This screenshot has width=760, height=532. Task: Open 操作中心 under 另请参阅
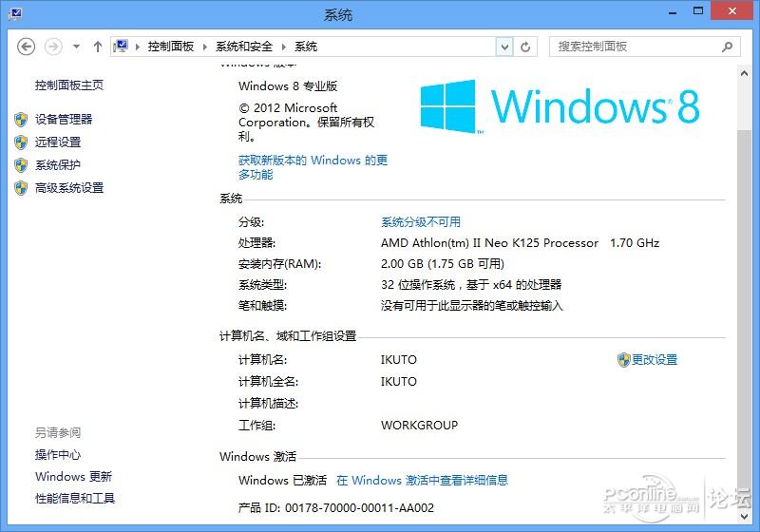[58, 454]
